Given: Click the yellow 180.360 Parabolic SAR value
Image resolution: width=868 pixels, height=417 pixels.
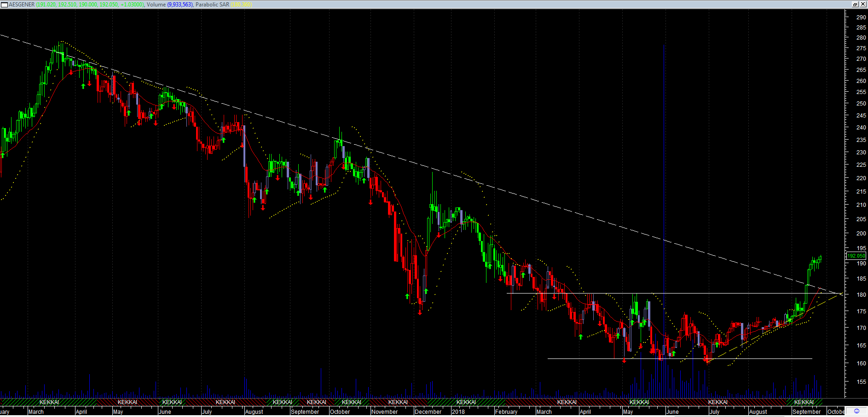Looking at the screenshot, I should (241, 5).
